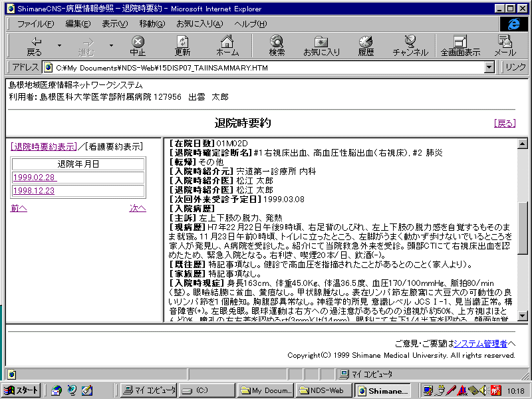Image resolution: width=532 pixels, height=399 pixels.
Task: Expand the Forward button history dropdown arrow
Action: click(x=111, y=46)
